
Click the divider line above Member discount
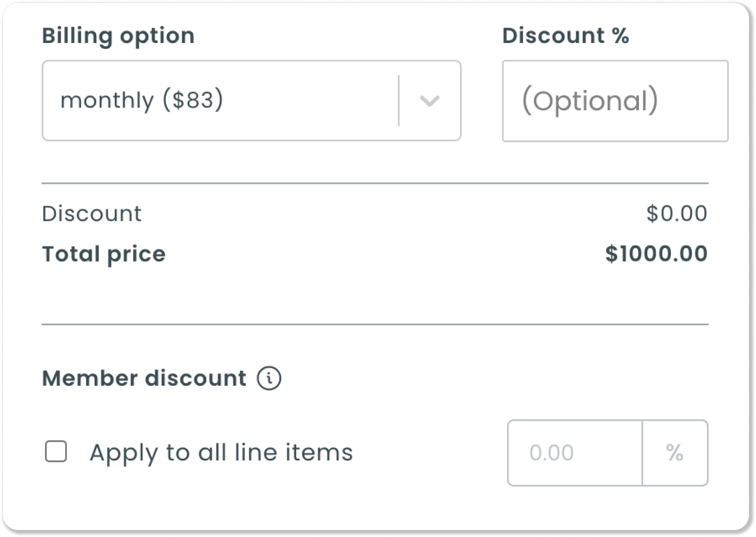pyautogui.click(x=375, y=325)
